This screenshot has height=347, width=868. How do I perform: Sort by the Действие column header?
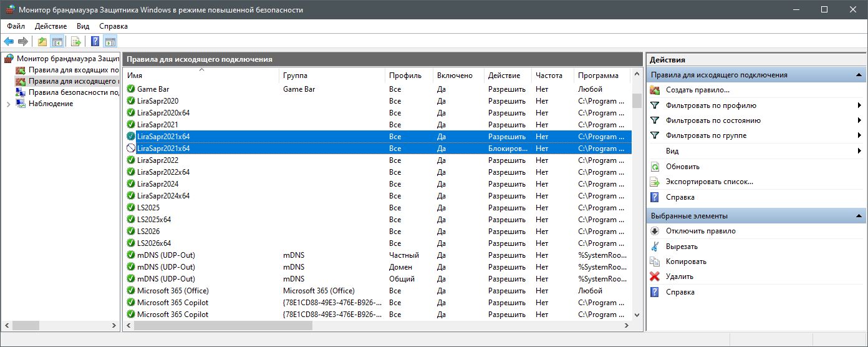pyautogui.click(x=508, y=76)
